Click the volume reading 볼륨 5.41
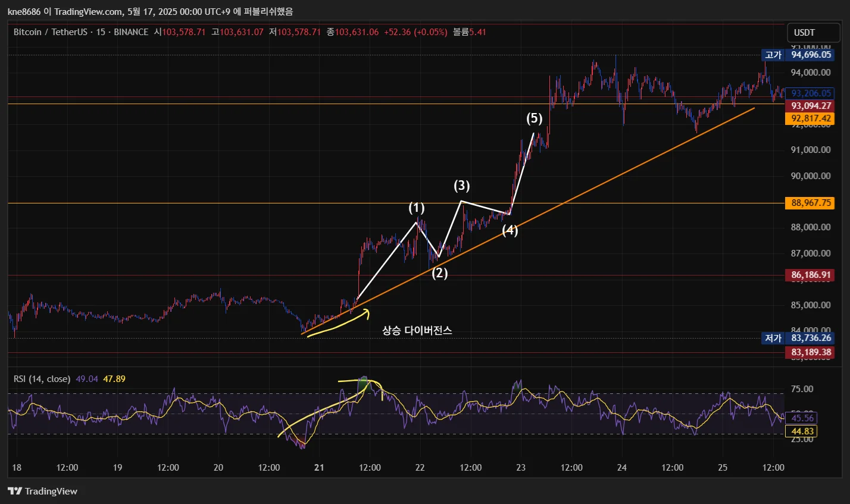This screenshot has height=504, width=850. click(x=470, y=32)
